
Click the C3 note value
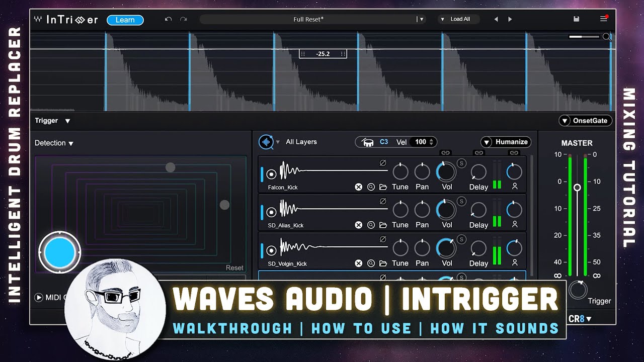click(384, 142)
